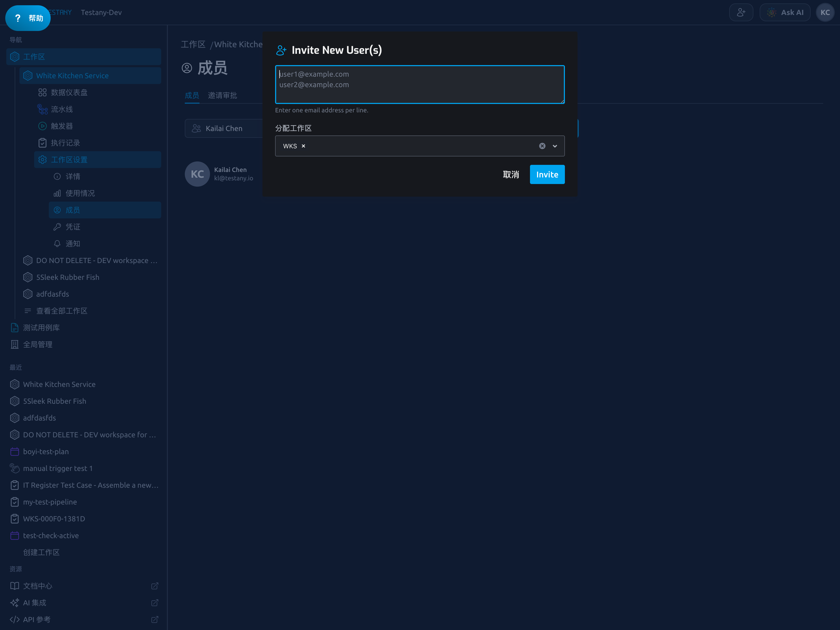Open recent DO NOT DELETE - DEV workspace
Image resolution: width=840 pixels, height=630 pixels.
click(x=83, y=435)
